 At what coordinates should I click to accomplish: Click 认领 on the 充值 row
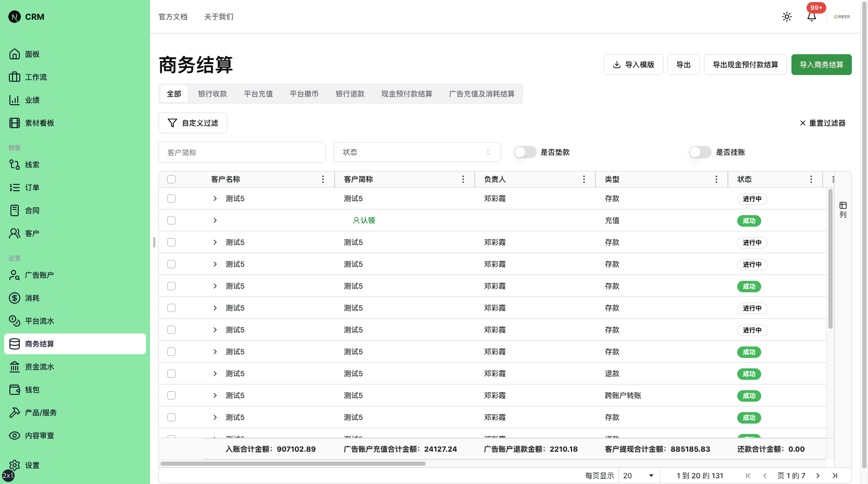tap(365, 220)
